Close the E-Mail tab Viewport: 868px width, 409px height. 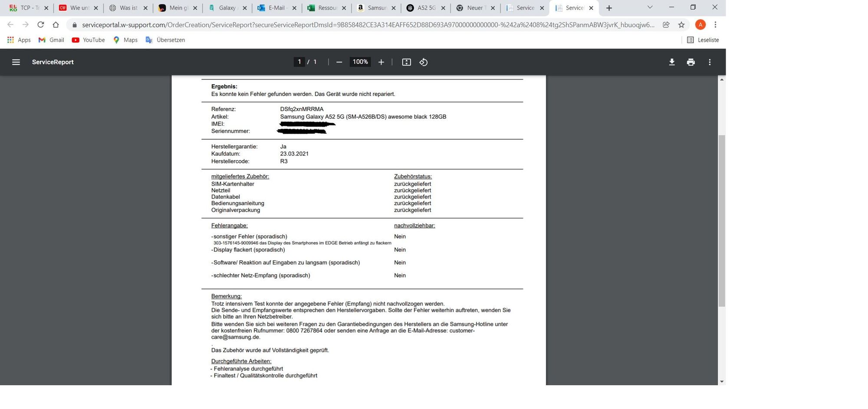coord(294,8)
